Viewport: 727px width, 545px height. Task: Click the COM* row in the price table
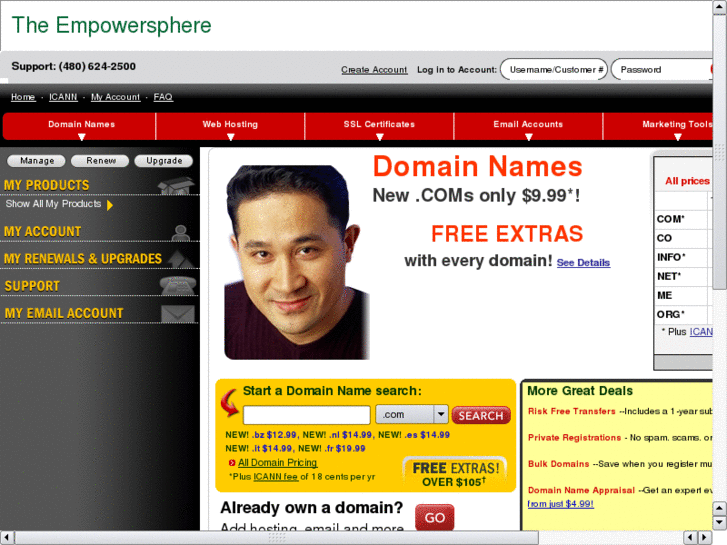coord(684,219)
